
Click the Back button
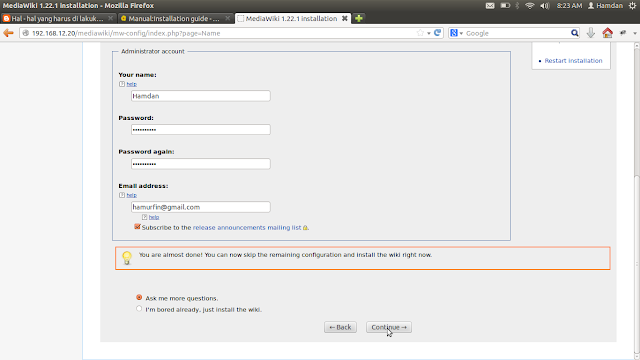pyautogui.click(x=340, y=327)
